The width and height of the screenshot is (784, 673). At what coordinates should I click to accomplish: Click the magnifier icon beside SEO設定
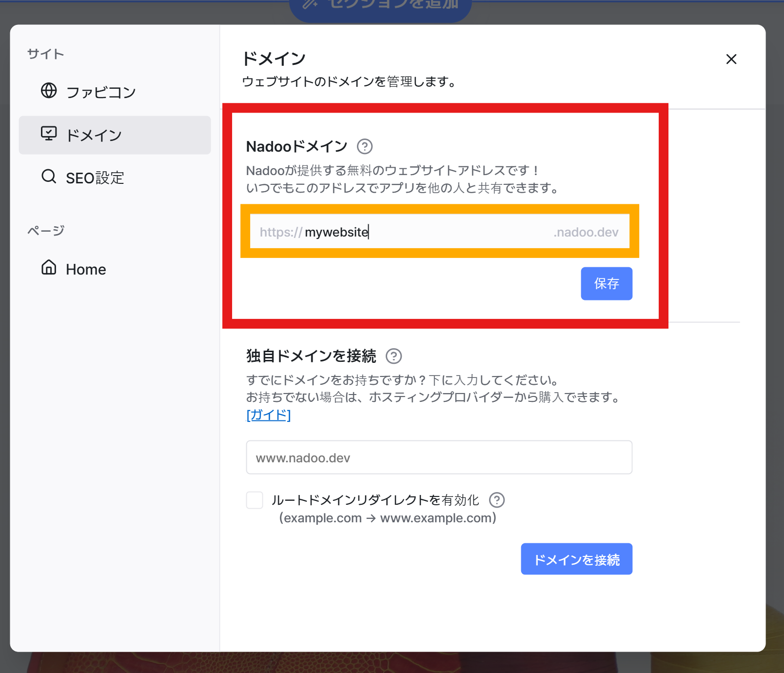[x=49, y=176]
